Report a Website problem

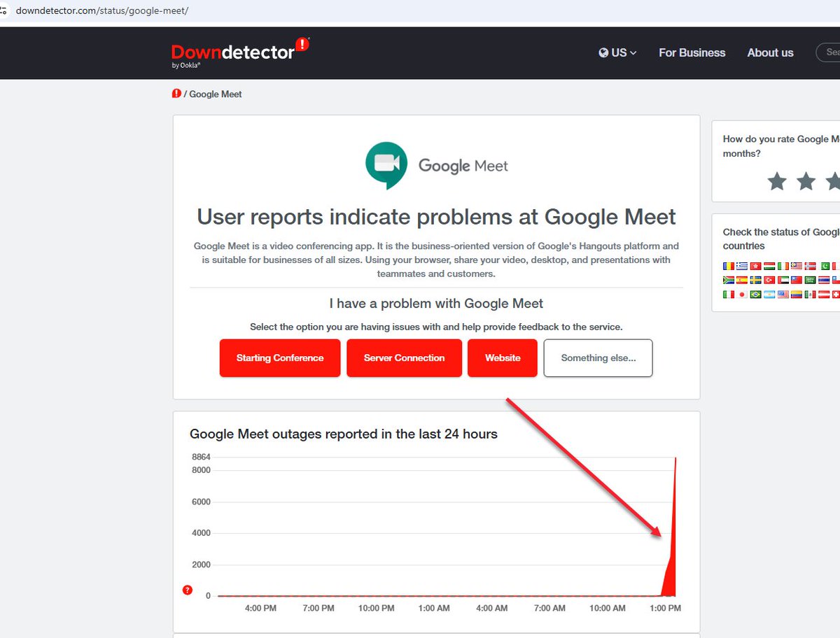[503, 358]
